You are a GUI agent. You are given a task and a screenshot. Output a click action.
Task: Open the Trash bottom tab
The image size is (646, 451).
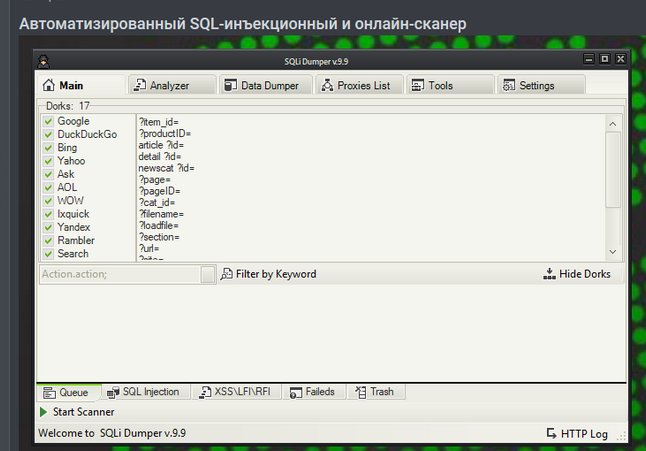377,392
